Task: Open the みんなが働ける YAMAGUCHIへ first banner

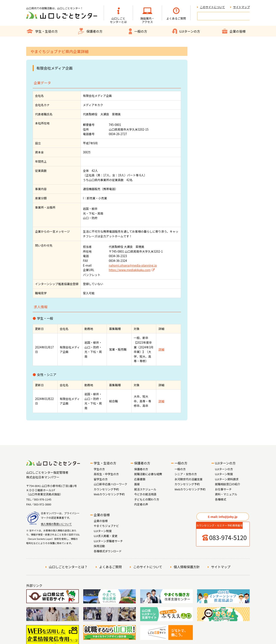Action: (x=52, y=614)
